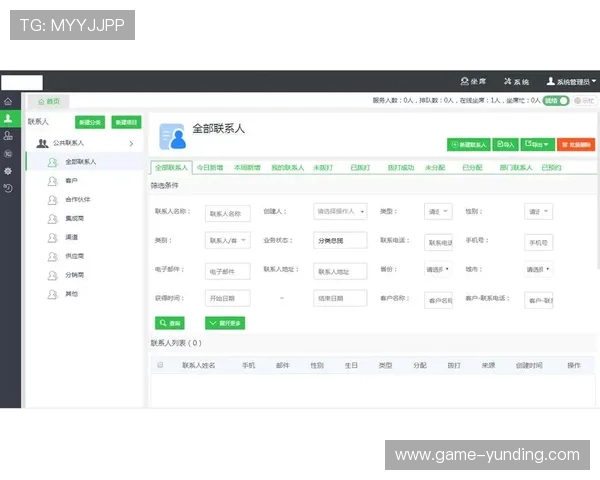Viewport: 600px width, 480px height.
Task: Click the 客户名称 input field
Action: click(438, 300)
